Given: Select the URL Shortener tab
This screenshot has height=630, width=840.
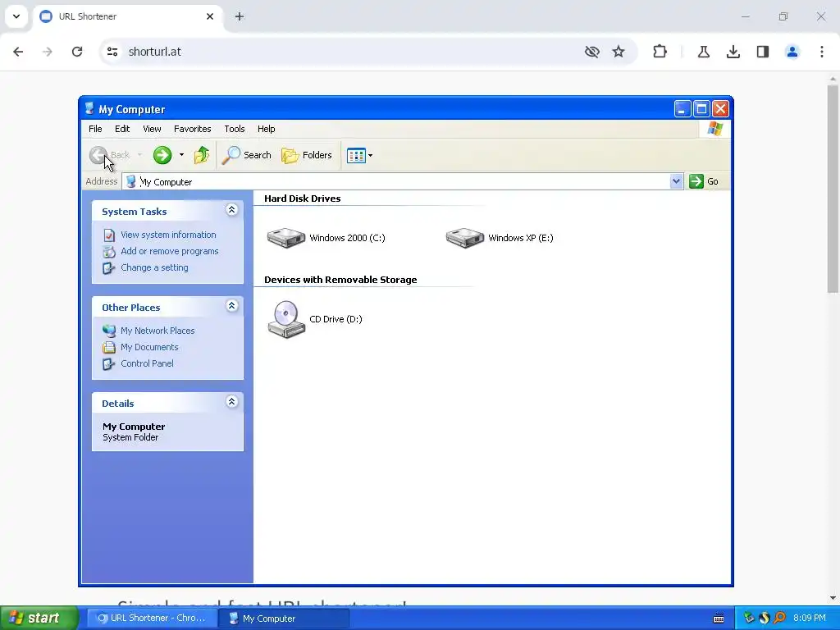Looking at the screenshot, I should coord(127,16).
